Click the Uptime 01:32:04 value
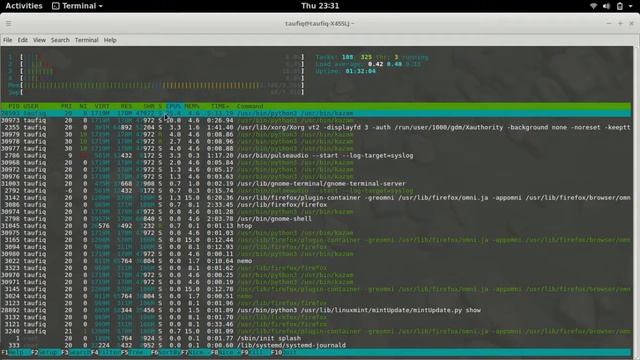The image size is (640, 360). pos(360,71)
